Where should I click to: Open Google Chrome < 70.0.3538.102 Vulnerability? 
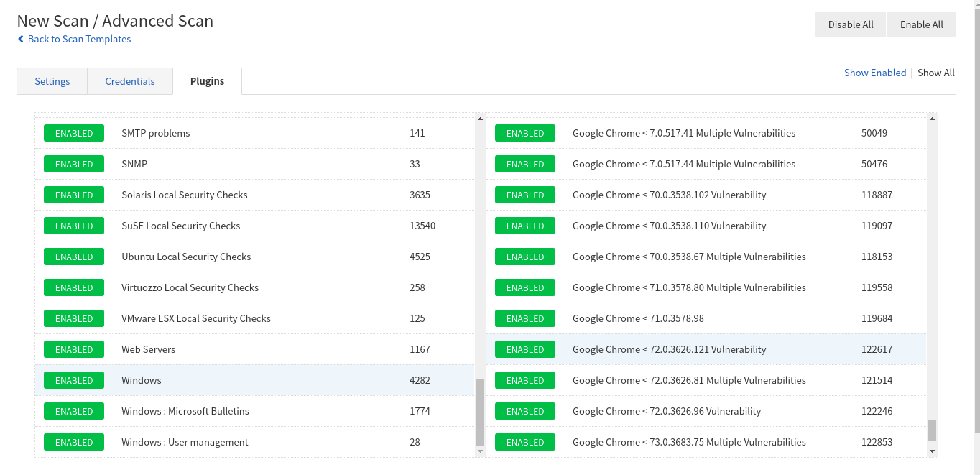point(670,195)
